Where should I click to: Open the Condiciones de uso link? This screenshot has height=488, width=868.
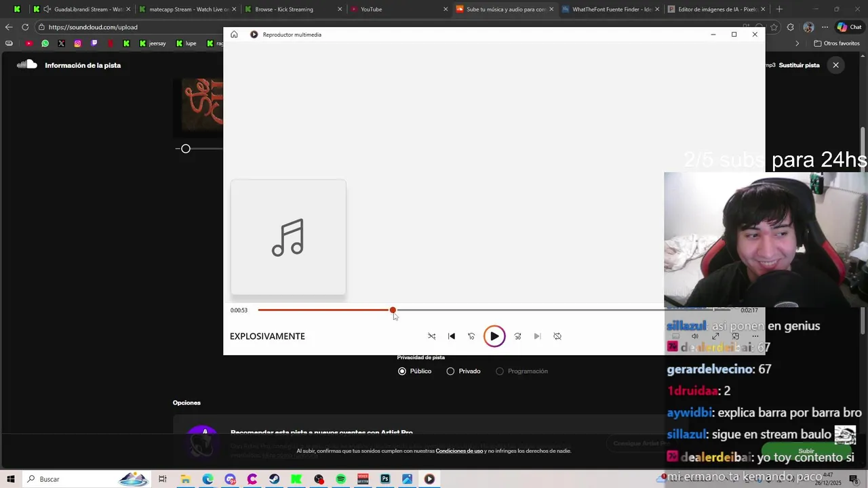(x=459, y=451)
